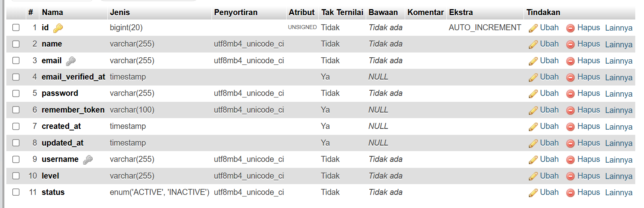
Task: Tick the checkbox for the id column
Action: (x=16, y=27)
